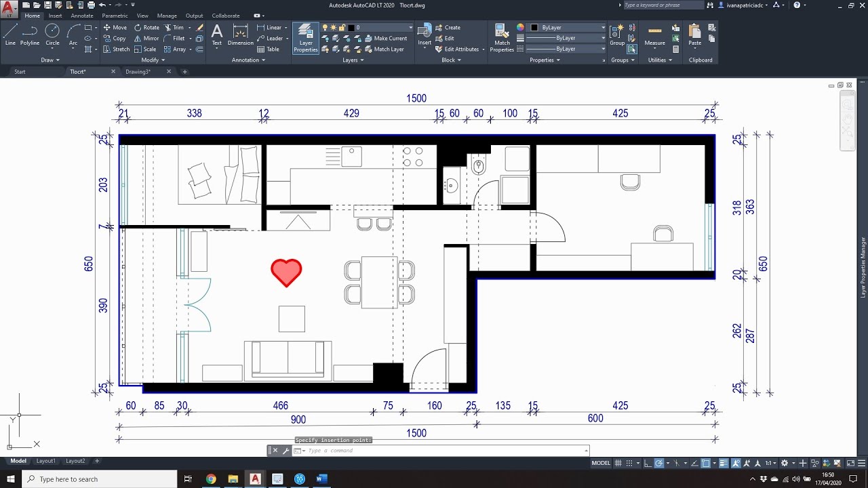The height and width of the screenshot is (488, 868).
Task: Click the keyword search field
Action: pyautogui.click(x=663, y=5)
